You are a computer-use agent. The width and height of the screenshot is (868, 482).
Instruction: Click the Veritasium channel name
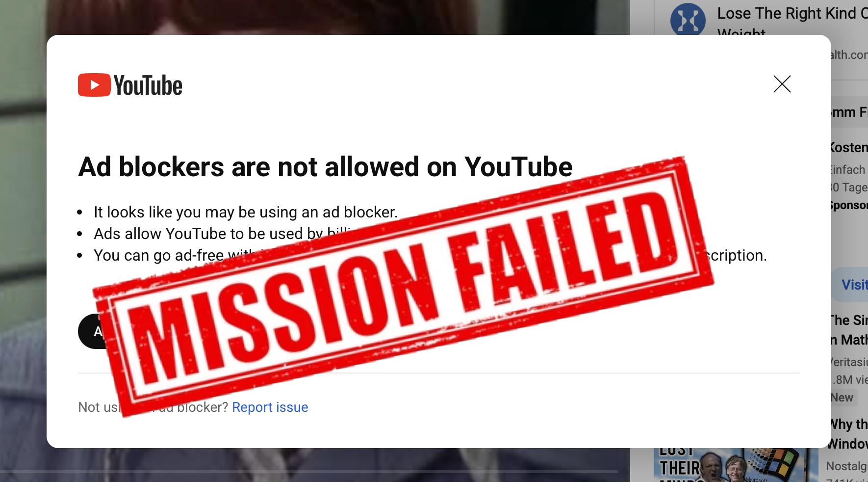(x=849, y=362)
